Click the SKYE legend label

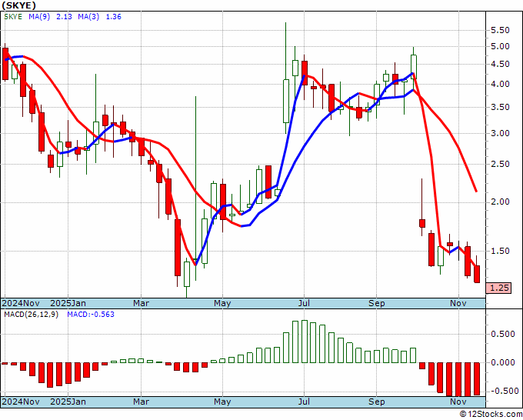(x=13, y=17)
